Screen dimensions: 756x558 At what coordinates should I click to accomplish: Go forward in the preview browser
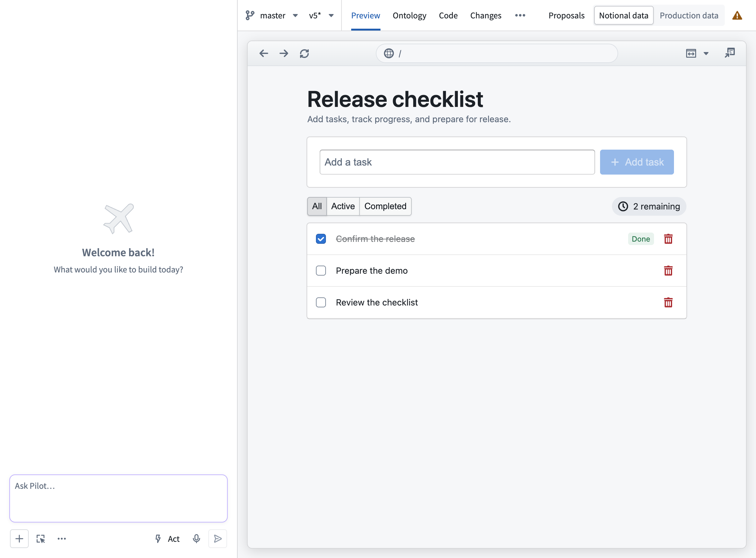tap(284, 53)
